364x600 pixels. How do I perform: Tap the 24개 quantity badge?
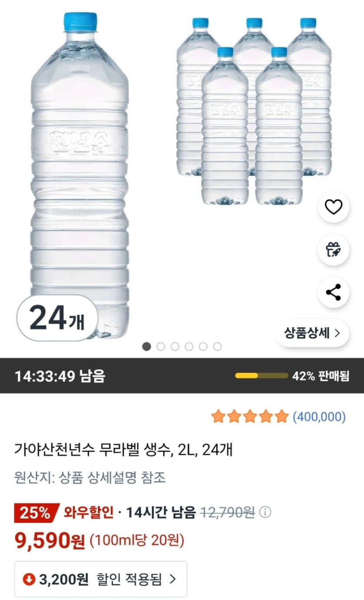[56, 319]
